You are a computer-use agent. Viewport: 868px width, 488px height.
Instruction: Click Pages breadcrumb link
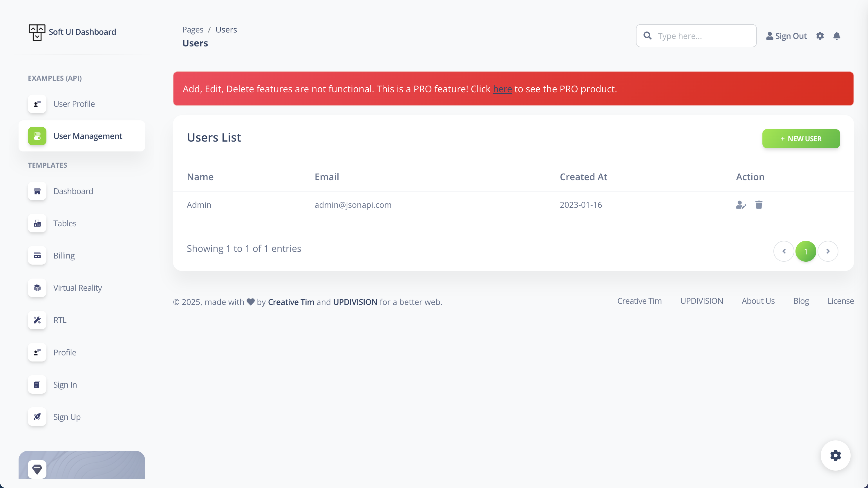192,30
